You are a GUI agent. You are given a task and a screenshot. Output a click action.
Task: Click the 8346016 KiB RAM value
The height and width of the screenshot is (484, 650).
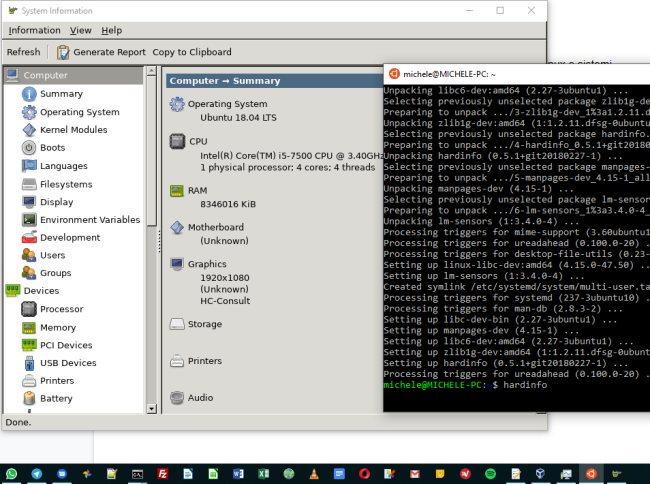click(228, 204)
